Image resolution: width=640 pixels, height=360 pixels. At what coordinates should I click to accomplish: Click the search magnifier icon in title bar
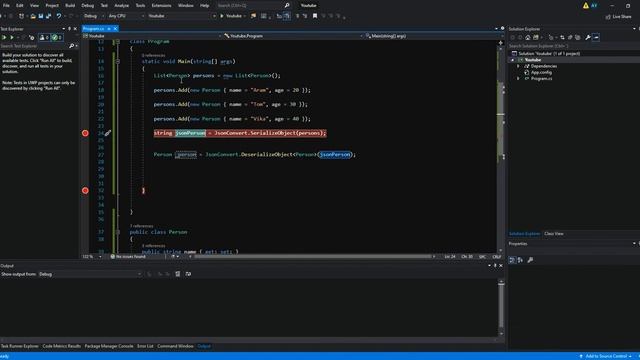287,5
